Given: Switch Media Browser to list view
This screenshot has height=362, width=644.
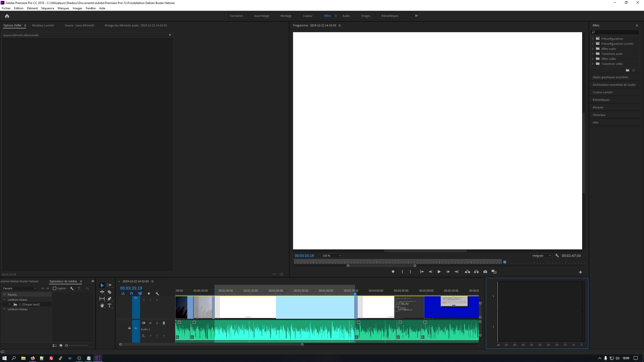Looking at the screenshot, I should click(55, 346).
